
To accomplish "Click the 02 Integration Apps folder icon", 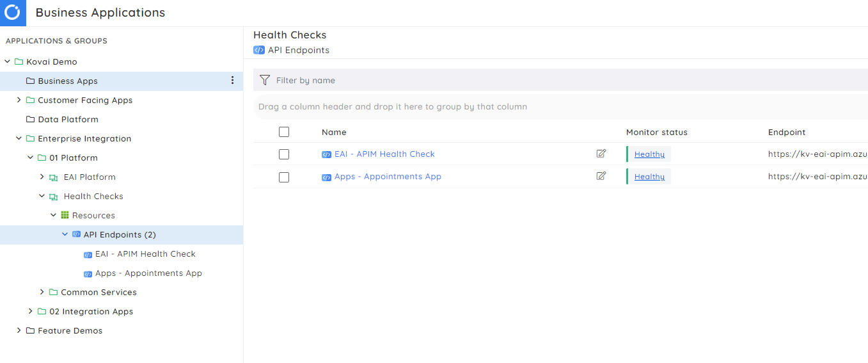I will point(42,312).
